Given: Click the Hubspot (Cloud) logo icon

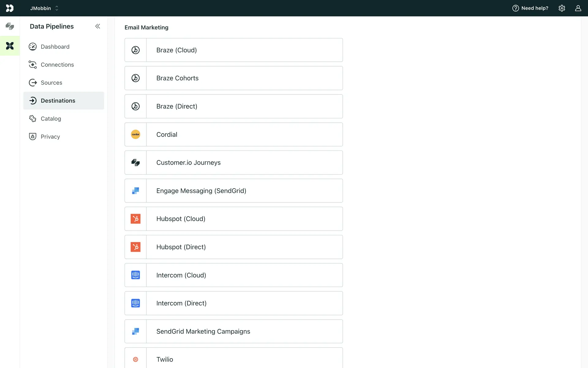Looking at the screenshot, I should (136, 219).
